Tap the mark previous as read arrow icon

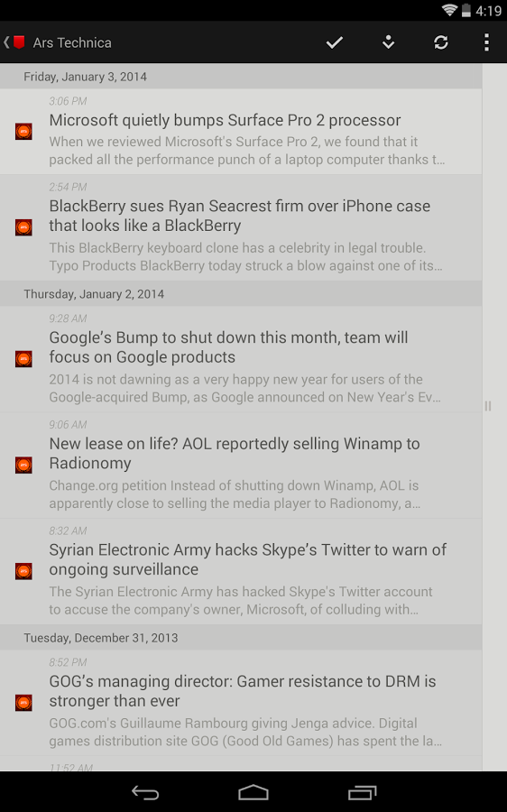click(388, 42)
